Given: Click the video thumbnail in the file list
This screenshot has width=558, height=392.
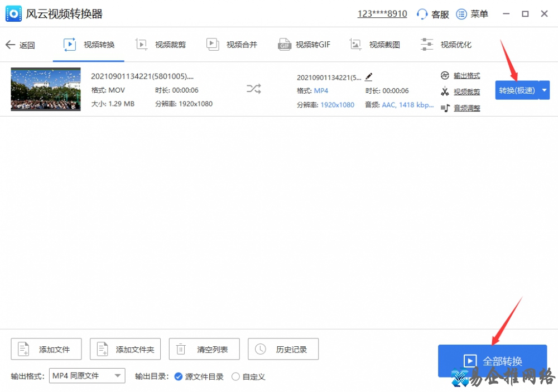Looking at the screenshot, I should (x=45, y=89).
